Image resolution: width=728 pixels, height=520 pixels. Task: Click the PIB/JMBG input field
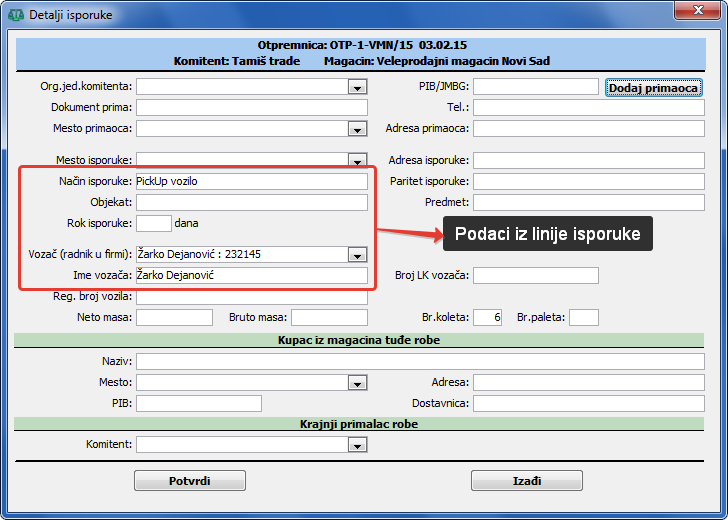535,87
